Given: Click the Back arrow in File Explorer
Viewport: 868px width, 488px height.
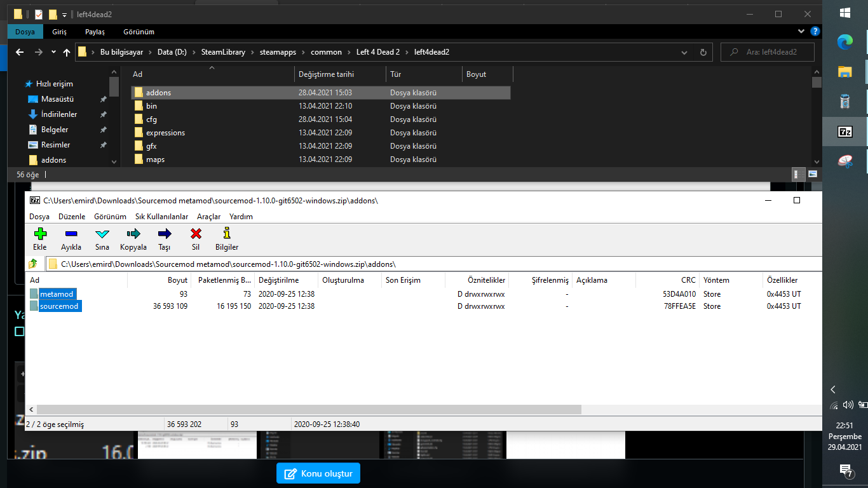Looking at the screenshot, I should coord(20,52).
